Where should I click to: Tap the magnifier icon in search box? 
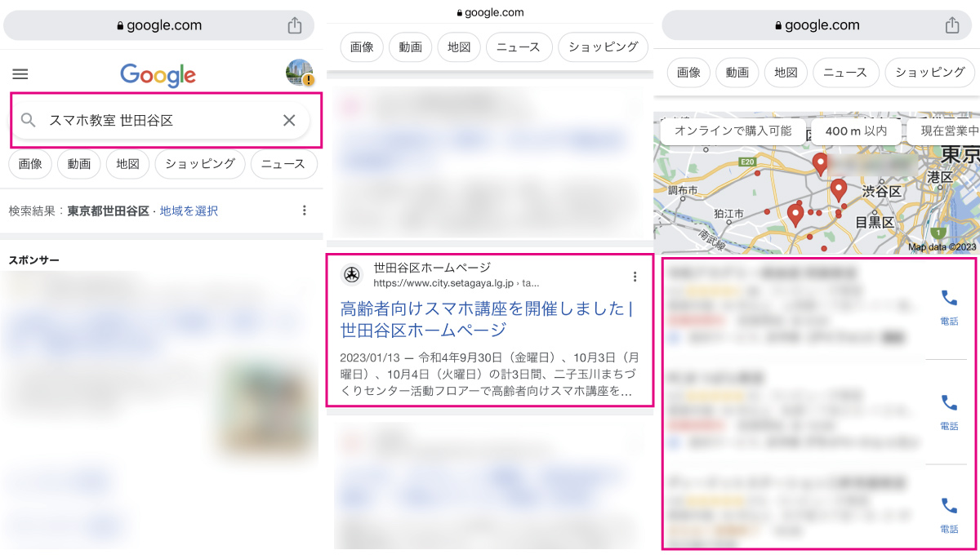click(x=29, y=121)
